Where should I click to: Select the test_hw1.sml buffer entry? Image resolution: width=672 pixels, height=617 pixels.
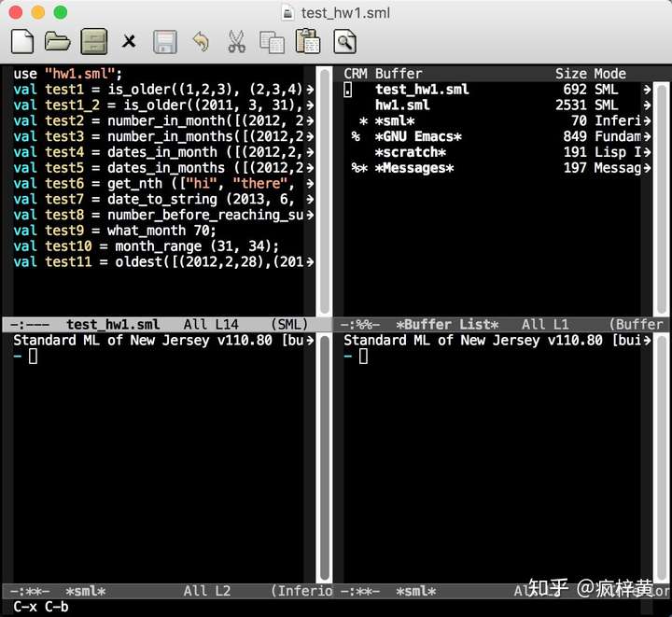(x=422, y=89)
